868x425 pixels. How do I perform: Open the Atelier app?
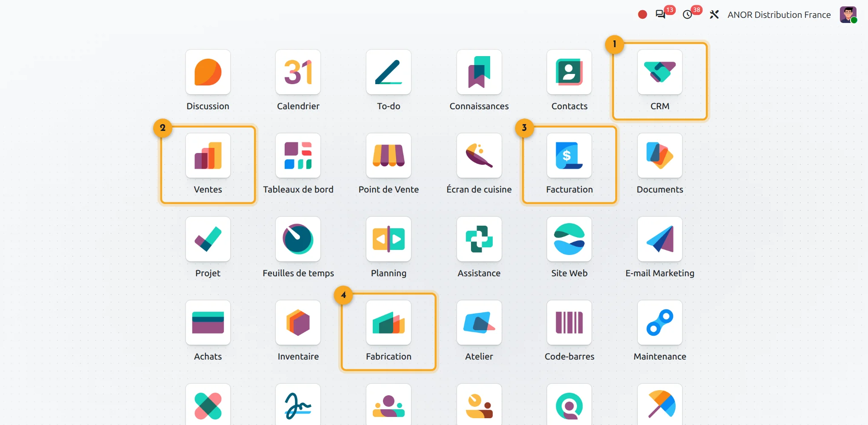pos(479,323)
